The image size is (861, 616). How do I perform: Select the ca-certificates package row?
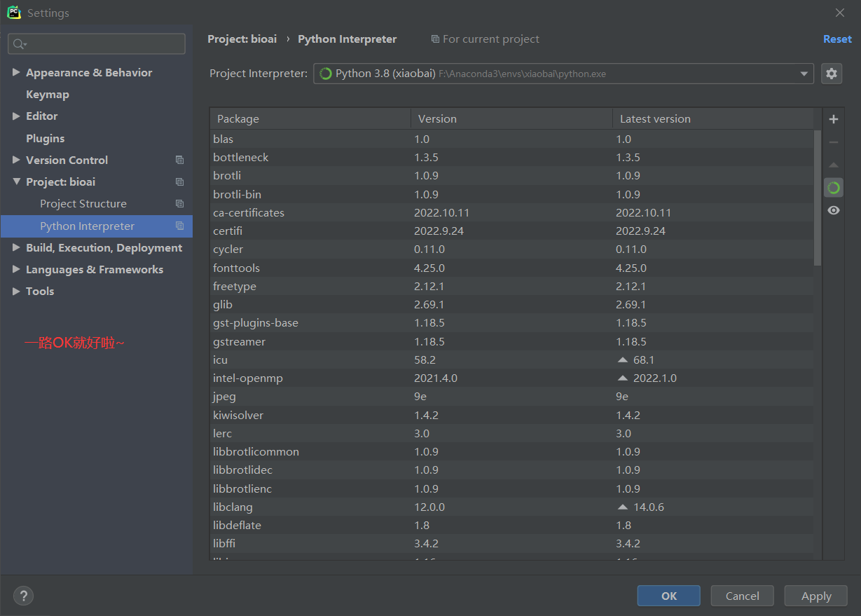512,212
